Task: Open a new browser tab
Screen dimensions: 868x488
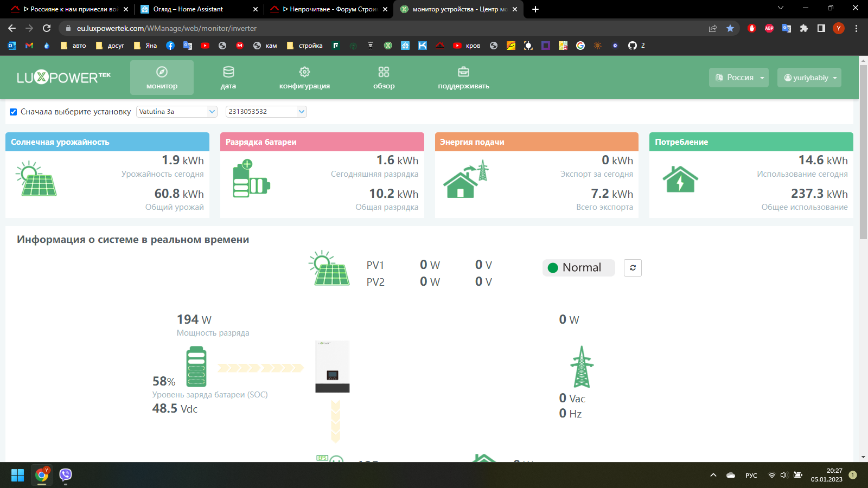Action: pyautogui.click(x=535, y=9)
